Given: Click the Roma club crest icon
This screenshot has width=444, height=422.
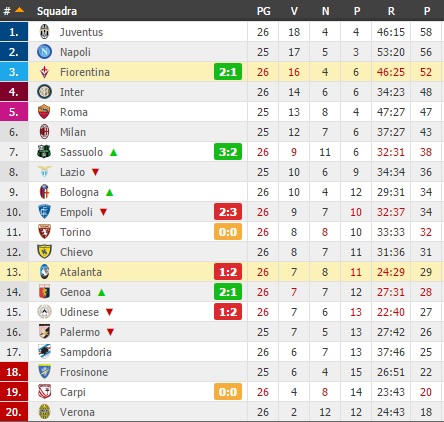Looking at the screenshot, I should (x=44, y=112).
